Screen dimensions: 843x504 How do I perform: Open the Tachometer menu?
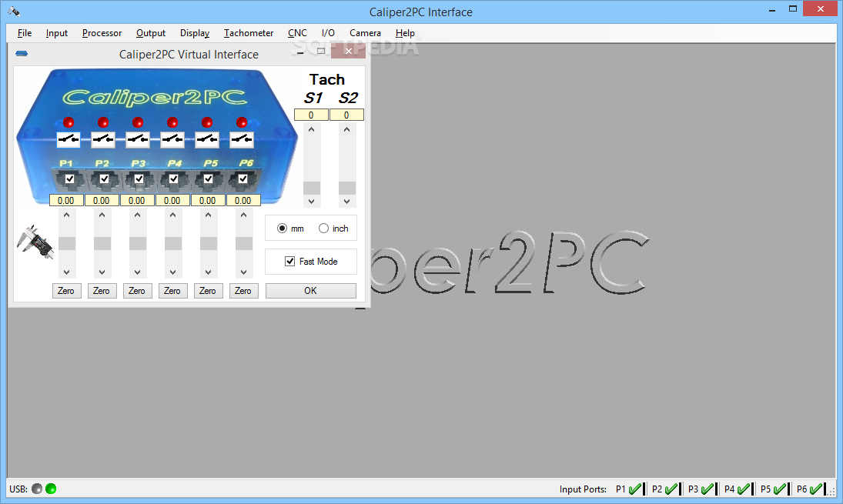click(249, 33)
